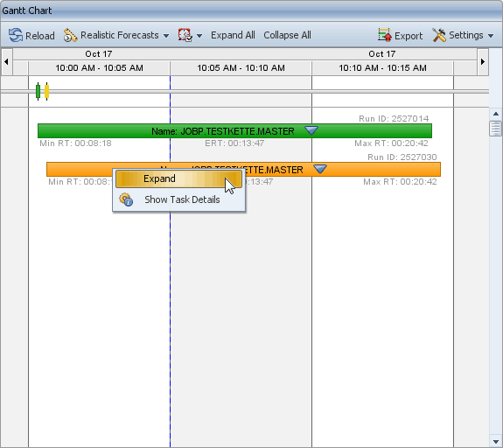Click the vertical scrollbar thumb

point(496,129)
